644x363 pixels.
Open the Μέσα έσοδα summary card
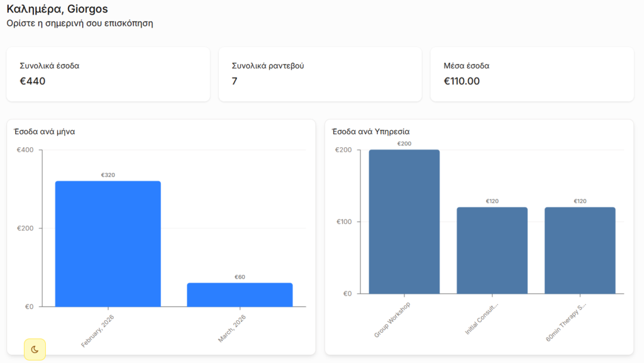[531, 74]
